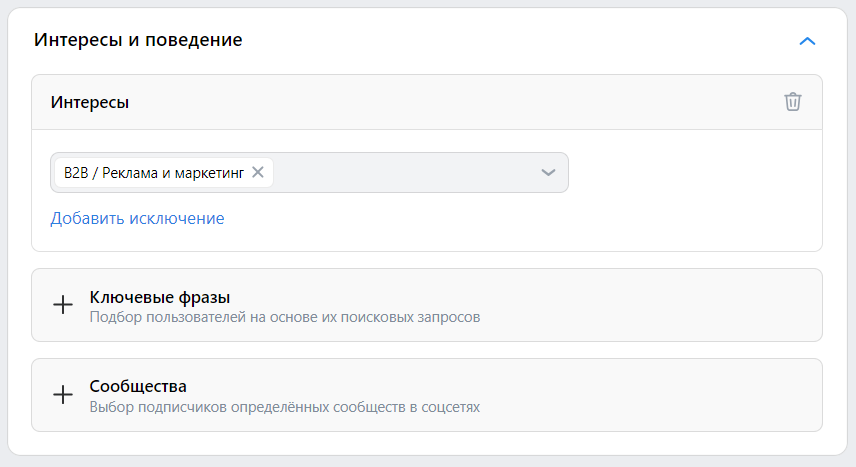Click blank space in the Интересы header bar
This screenshot has width=856, height=467.
click(453, 102)
